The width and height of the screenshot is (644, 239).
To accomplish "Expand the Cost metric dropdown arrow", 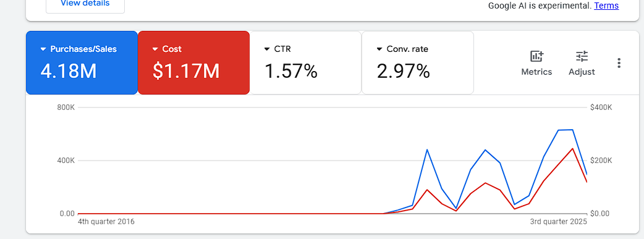I will click(155, 49).
